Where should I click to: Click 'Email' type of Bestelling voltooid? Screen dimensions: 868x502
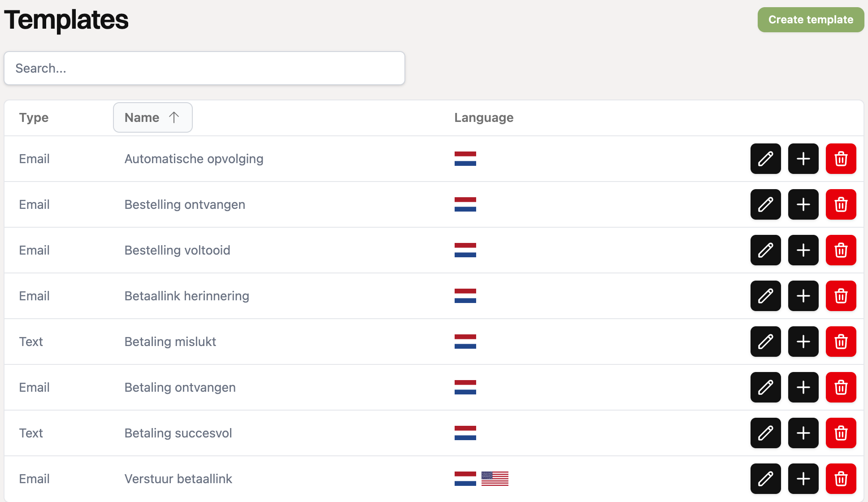point(34,250)
